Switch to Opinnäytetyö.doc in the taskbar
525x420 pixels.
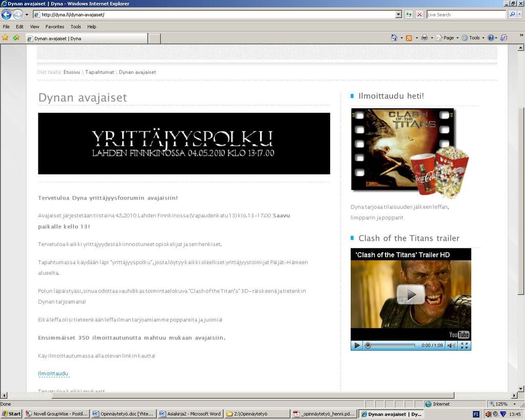[123, 414]
